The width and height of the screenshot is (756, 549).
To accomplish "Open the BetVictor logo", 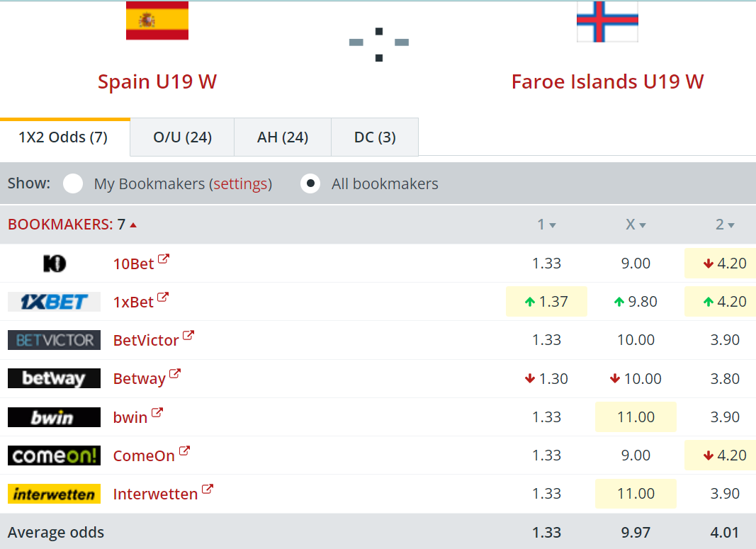I will 54,340.
